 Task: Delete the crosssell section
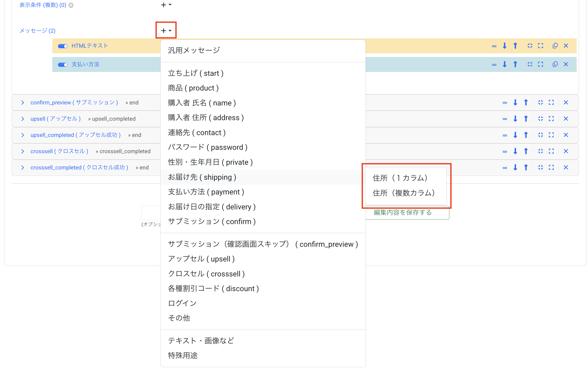(566, 151)
